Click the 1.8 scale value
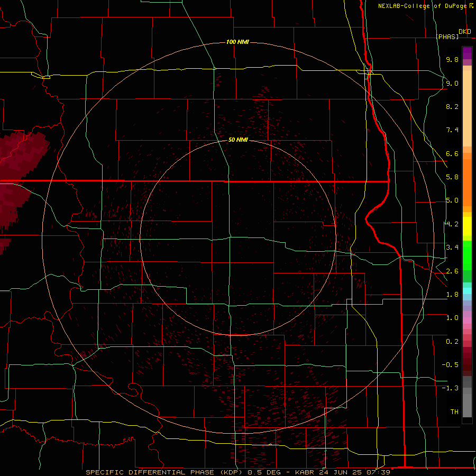This screenshot has height=476, width=476. click(452, 295)
